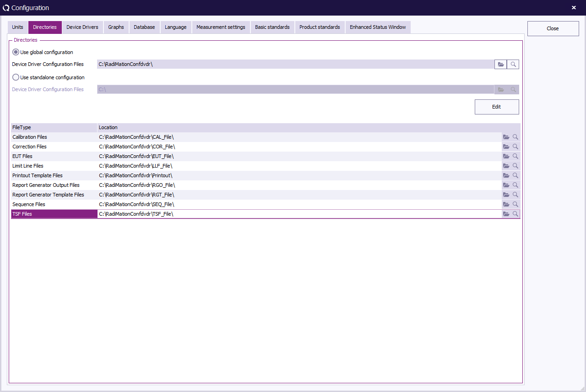Viewport: 586px width, 392px height.
Task: Go to the Language tab
Action: tap(176, 27)
